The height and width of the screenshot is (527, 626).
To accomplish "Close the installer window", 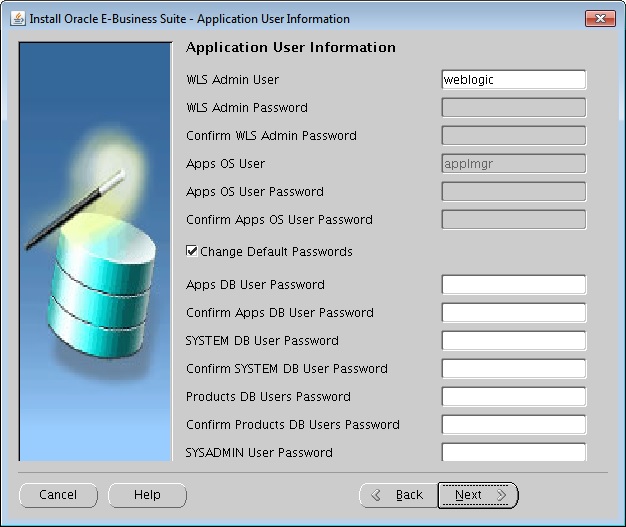I will tap(599, 19).
